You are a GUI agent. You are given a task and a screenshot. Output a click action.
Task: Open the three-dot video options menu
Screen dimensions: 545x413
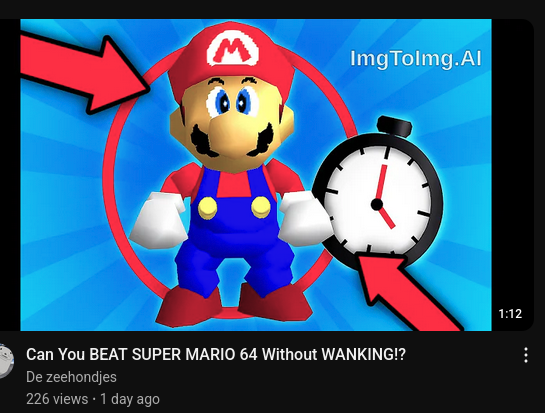pos(526,355)
